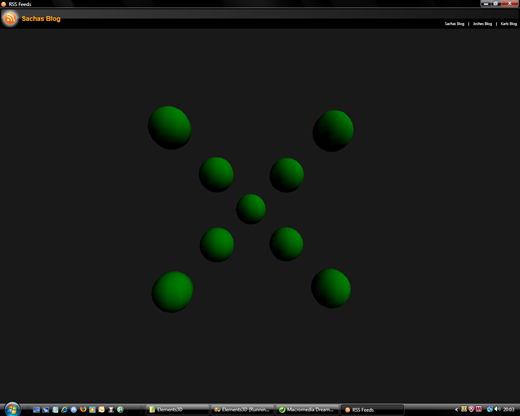The width and height of the screenshot is (520, 416).
Task: Click the taskbar clock showing 20:03
Action: (x=508, y=409)
